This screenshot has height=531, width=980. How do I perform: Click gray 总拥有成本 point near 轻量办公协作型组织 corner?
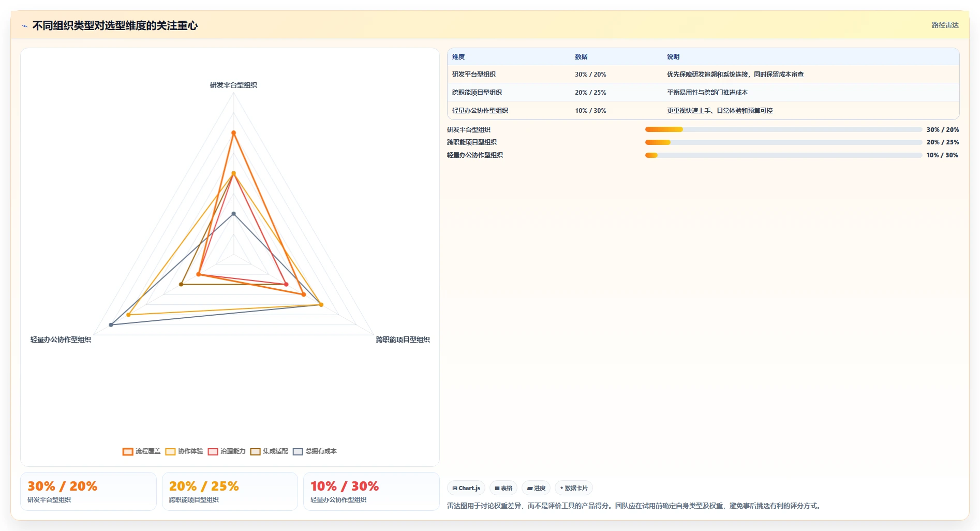click(111, 325)
